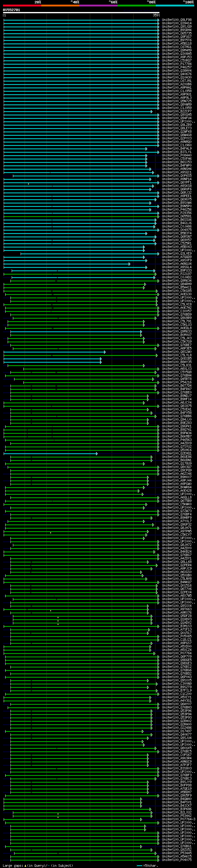Click the UniRef100_Q6RJ32 label

177,193
